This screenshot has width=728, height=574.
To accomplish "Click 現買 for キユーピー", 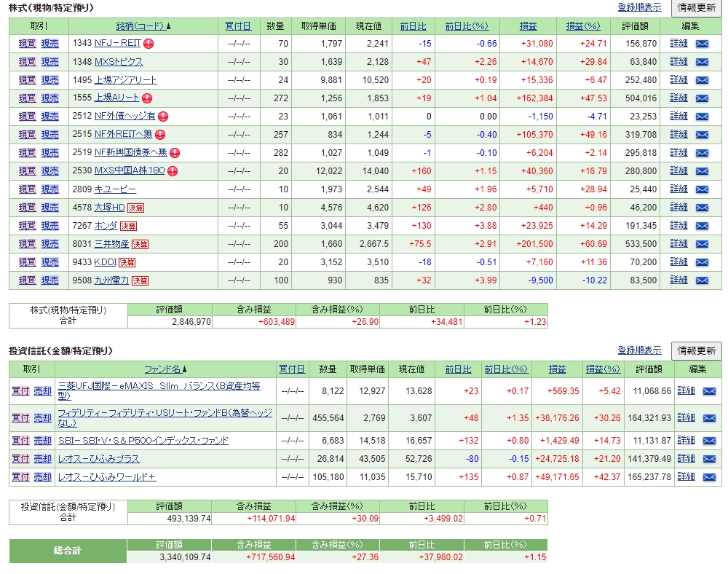I will pyautogui.click(x=27, y=189).
